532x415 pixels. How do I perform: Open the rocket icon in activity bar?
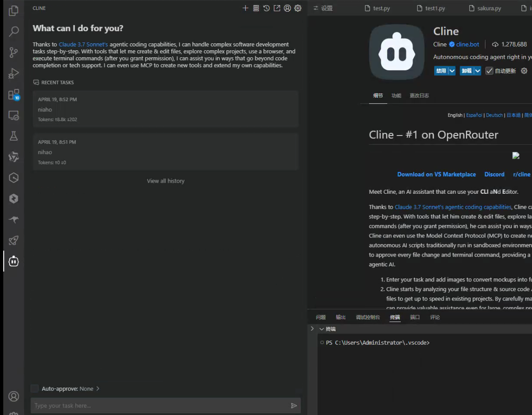(13, 240)
